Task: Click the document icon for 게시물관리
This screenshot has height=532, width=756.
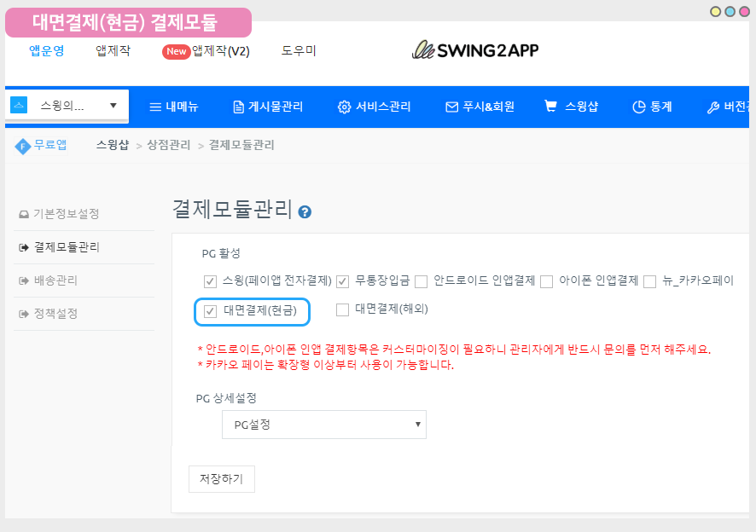Action: click(x=238, y=107)
